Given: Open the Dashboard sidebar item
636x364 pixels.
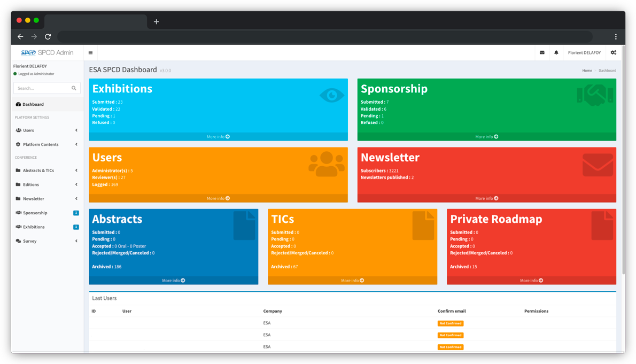Looking at the screenshot, I should (x=33, y=104).
